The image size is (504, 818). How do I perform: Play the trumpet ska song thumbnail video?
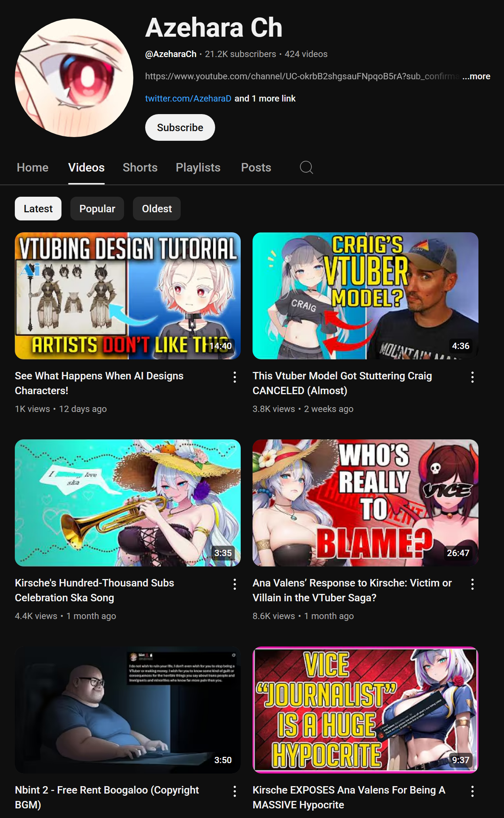pyautogui.click(x=128, y=503)
